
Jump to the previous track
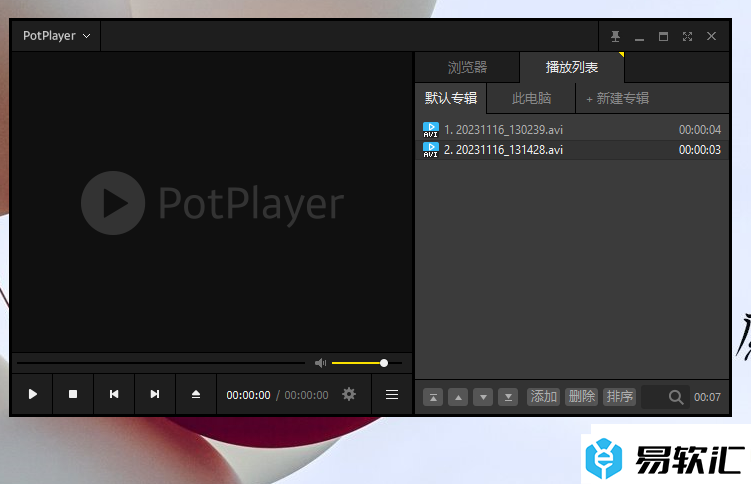click(x=114, y=394)
